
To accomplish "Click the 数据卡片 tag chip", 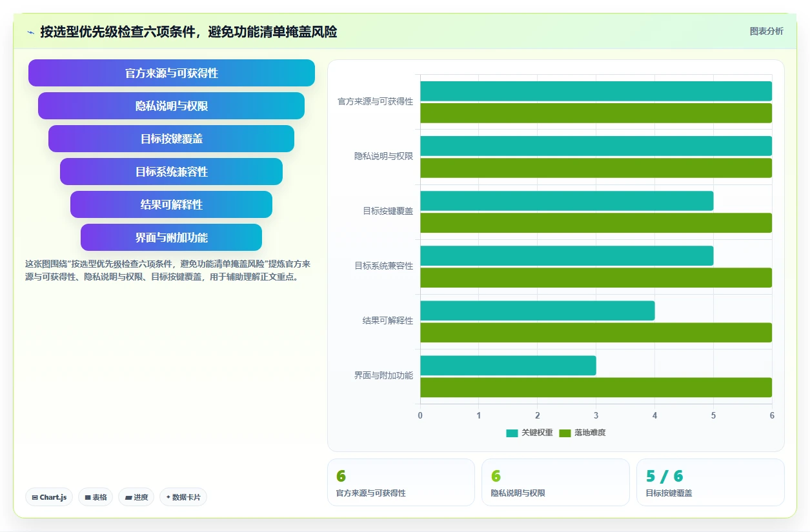I will 183,497.
